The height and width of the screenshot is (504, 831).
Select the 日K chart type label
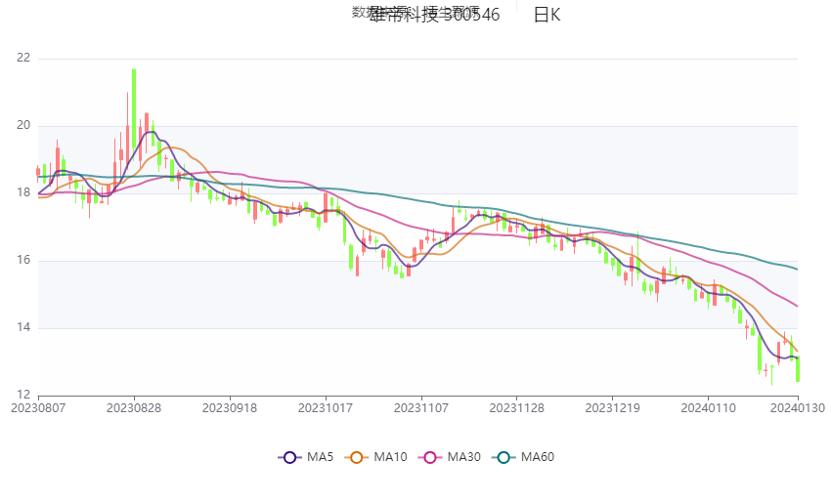547,15
